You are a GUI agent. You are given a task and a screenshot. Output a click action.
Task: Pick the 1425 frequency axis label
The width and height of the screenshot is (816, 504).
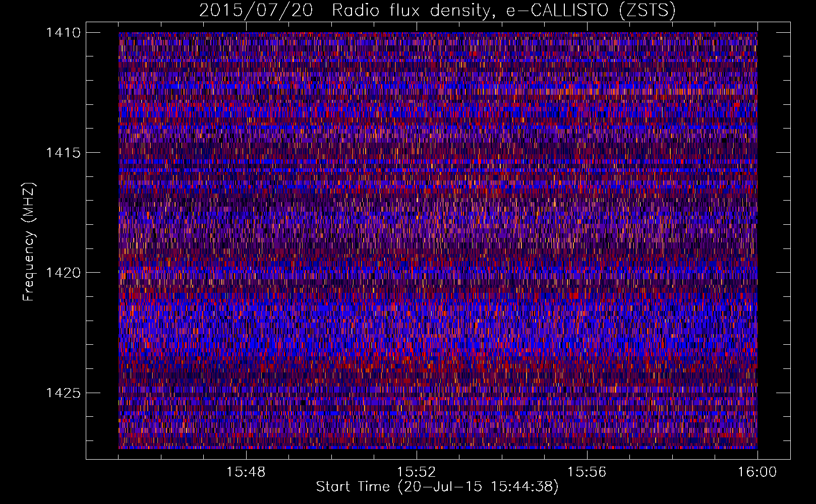click(63, 393)
